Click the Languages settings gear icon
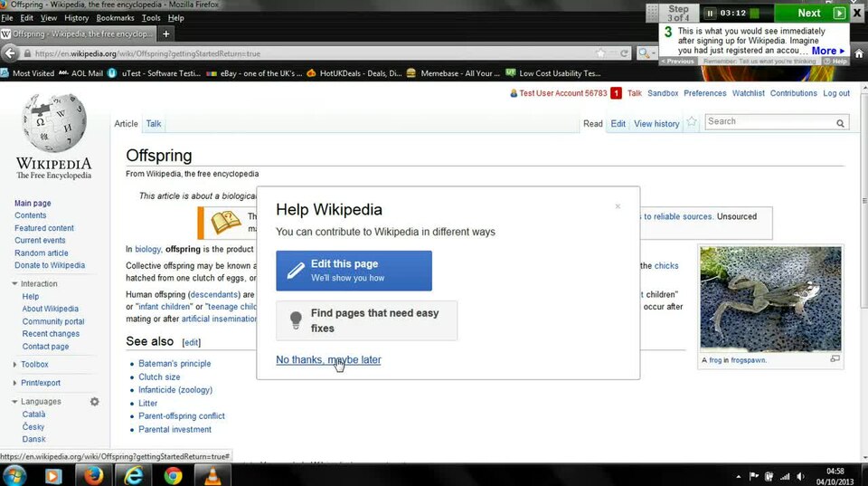This screenshot has width=868, height=486. point(95,402)
